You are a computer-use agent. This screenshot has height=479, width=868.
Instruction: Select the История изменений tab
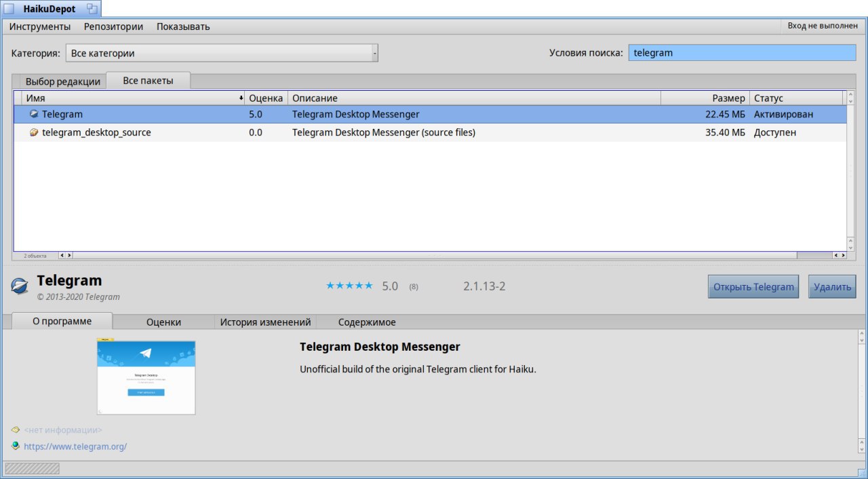tap(265, 322)
